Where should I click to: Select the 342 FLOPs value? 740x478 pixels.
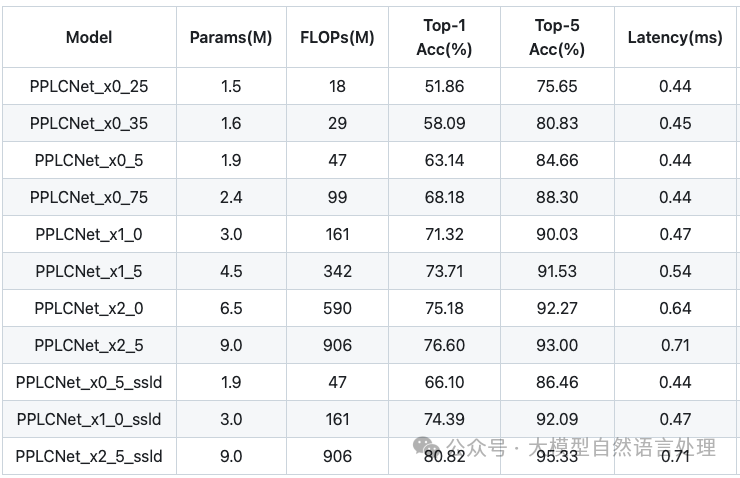[337, 271]
